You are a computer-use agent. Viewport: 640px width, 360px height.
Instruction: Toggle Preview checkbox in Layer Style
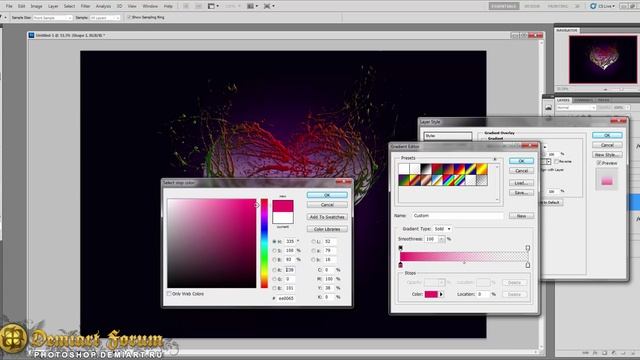[x=598, y=163]
